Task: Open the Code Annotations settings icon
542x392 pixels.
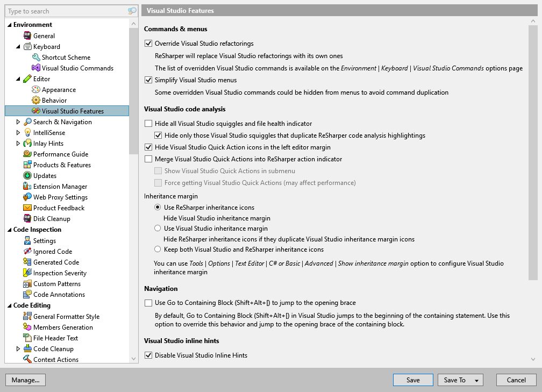Action: point(28,294)
